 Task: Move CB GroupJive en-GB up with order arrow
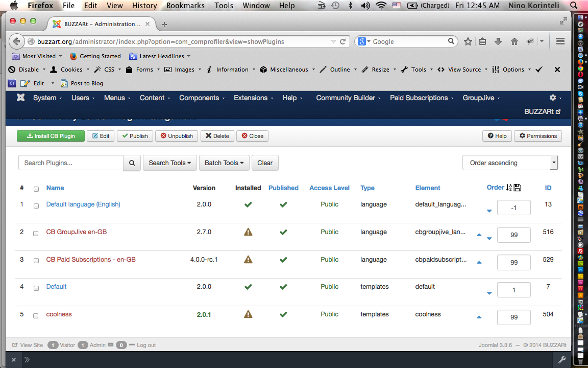click(479, 235)
